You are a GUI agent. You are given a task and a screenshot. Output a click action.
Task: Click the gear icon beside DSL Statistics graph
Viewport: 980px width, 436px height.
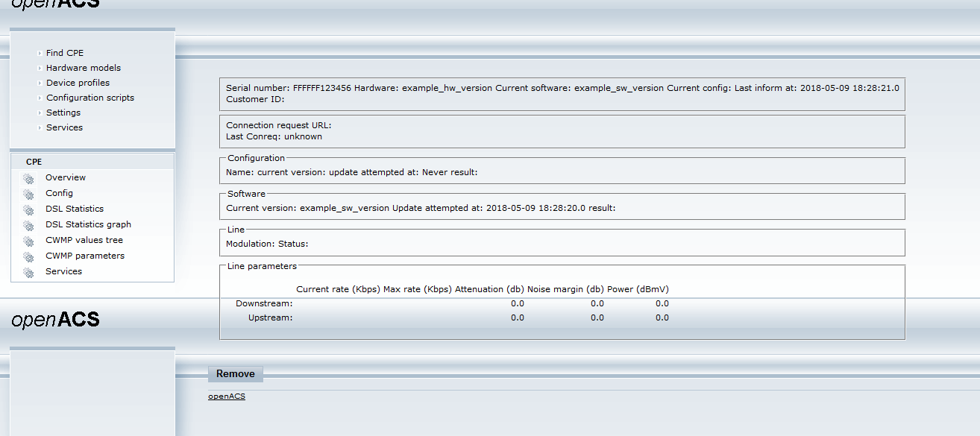coord(29,225)
